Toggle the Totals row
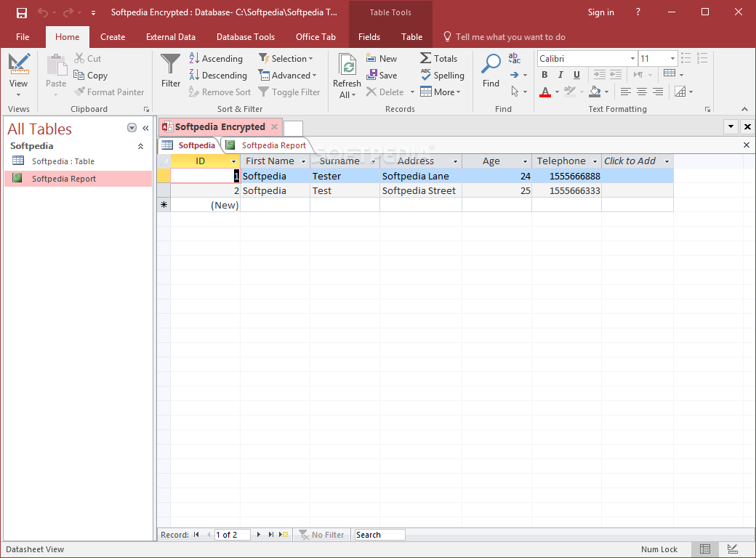Screen dimensions: 756x558 coord(438,58)
